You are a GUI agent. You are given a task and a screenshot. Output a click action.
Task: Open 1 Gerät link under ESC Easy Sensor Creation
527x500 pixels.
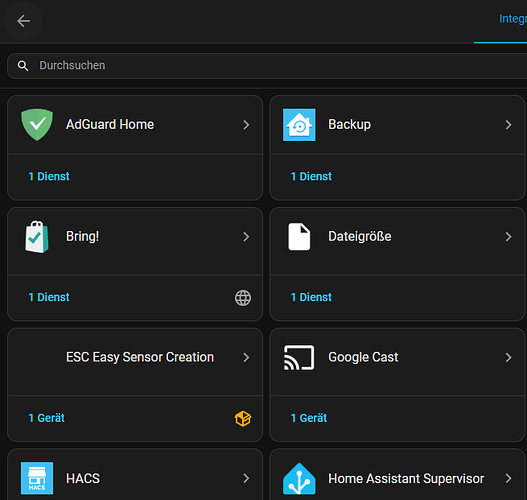tap(46, 418)
